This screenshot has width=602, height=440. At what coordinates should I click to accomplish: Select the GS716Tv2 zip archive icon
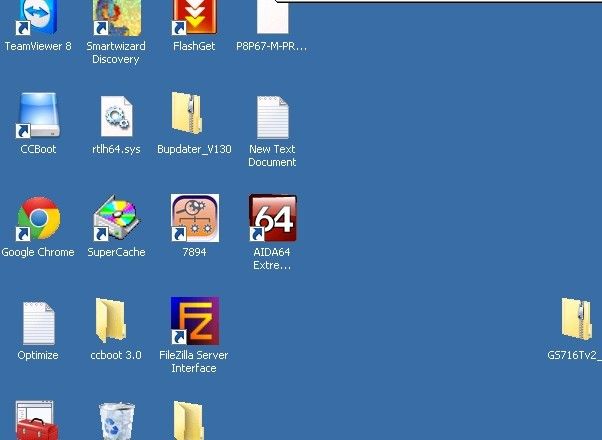tap(577, 319)
